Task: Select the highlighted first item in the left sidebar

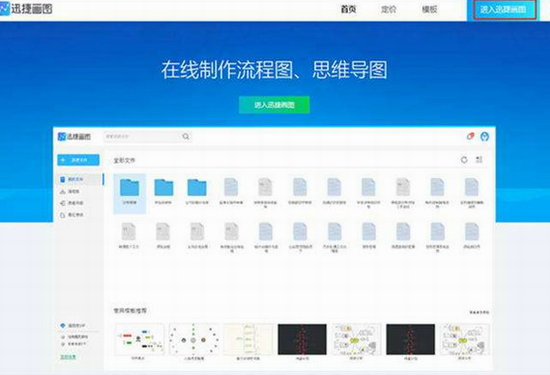Action: (80, 179)
